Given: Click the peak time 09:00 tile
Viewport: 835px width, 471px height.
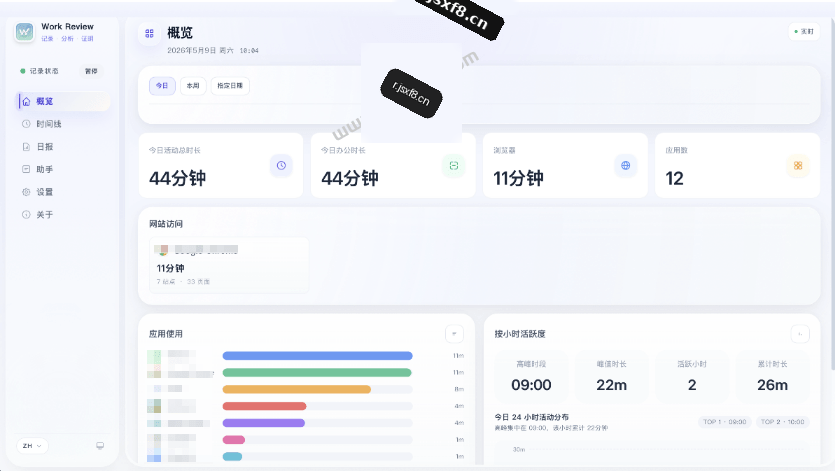Looking at the screenshot, I should [x=531, y=377].
